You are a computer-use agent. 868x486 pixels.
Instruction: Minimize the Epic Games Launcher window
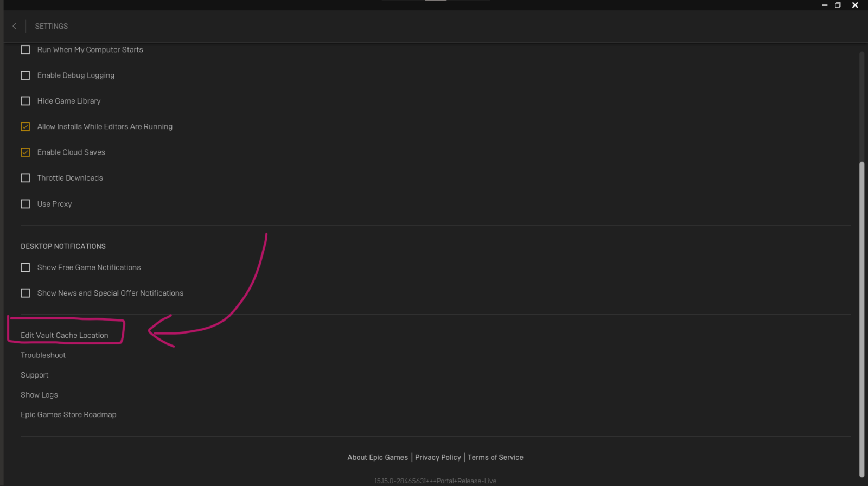click(x=825, y=5)
